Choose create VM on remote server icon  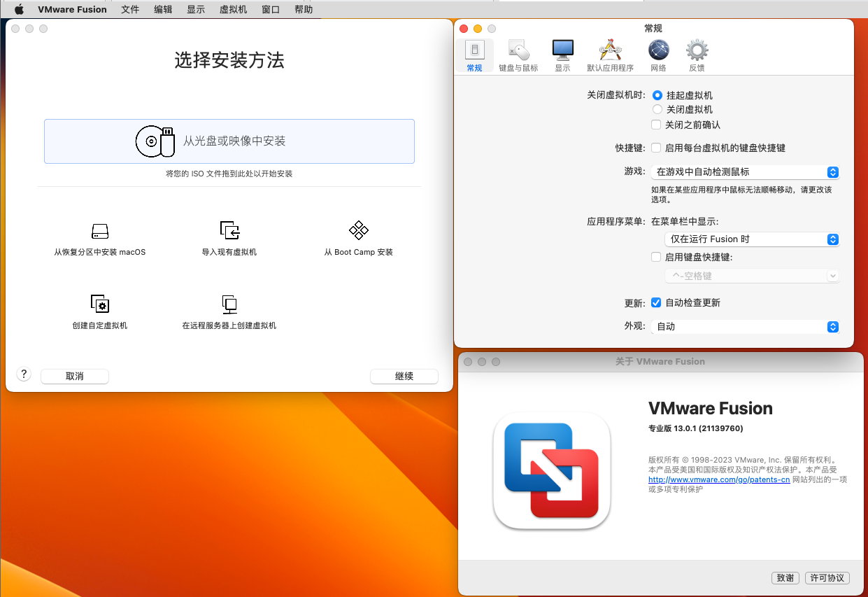pyautogui.click(x=229, y=304)
